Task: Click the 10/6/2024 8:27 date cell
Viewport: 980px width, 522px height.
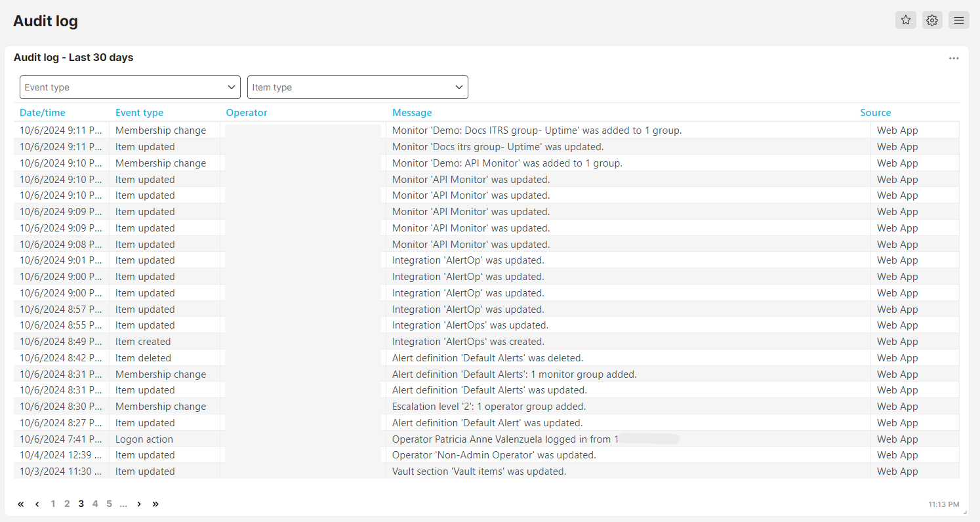Action: [60, 423]
